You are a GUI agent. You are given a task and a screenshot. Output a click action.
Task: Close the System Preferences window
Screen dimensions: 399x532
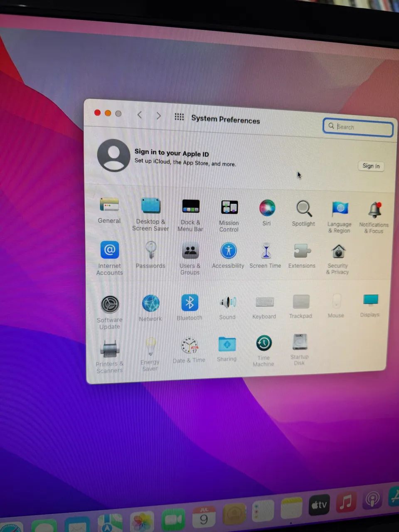tap(97, 113)
